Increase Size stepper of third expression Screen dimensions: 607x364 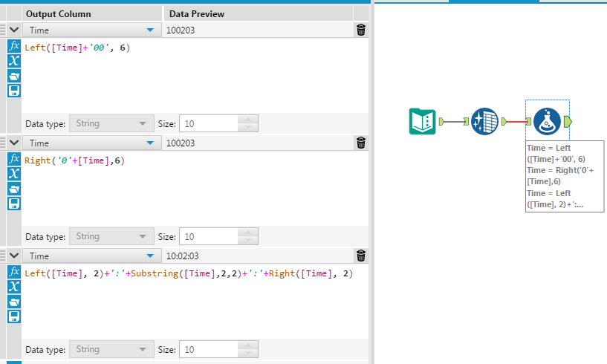[247, 345]
